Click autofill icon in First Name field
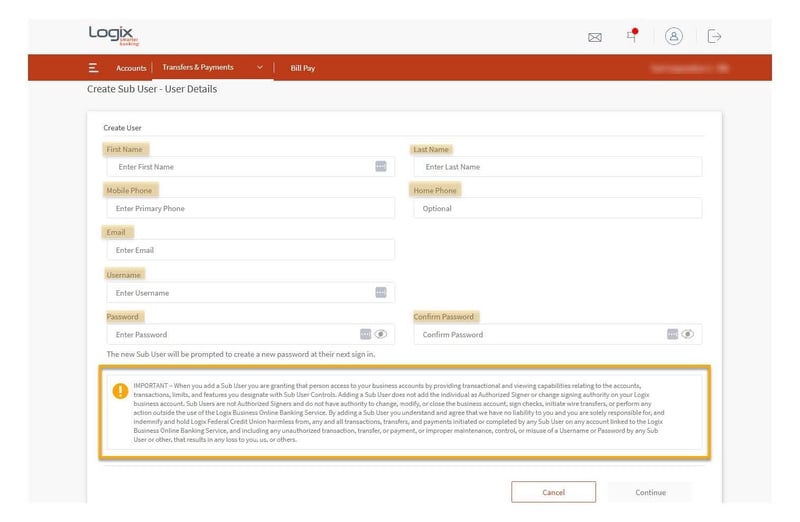This screenshot has height=522, width=800. (x=381, y=166)
